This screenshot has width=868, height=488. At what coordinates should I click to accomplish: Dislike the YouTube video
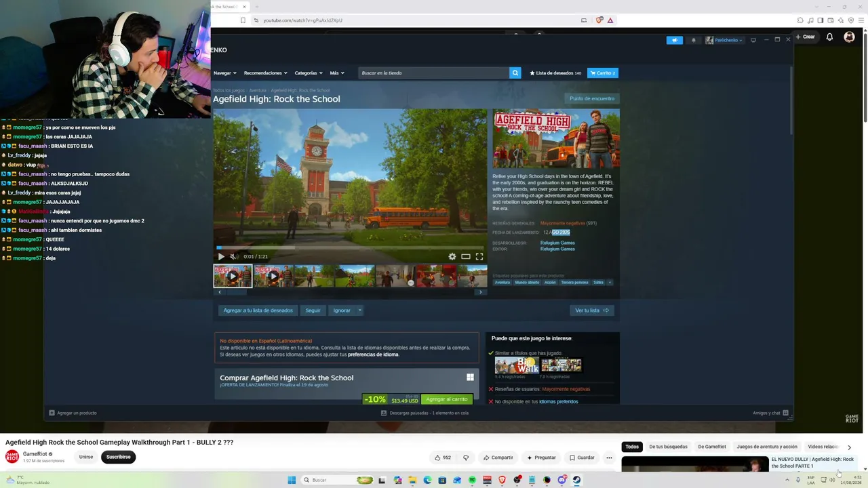(x=466, y=457)
